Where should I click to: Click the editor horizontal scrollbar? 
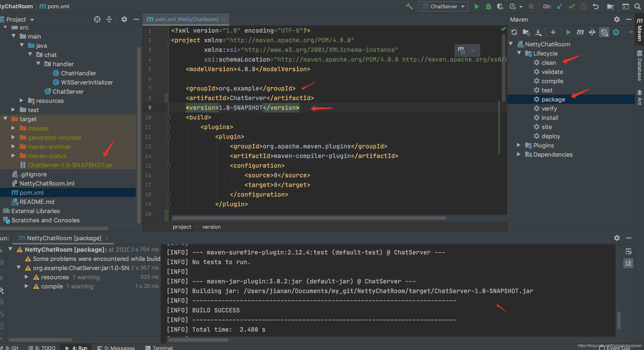click(x=309, y=218)
